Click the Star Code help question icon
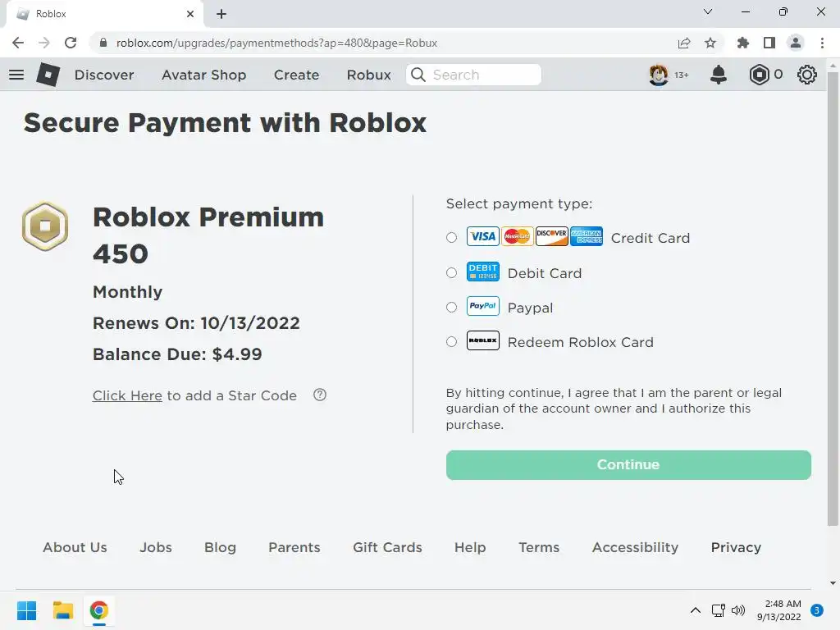Image resolution: width=840 pixels, height=630 pixels. point(320,395)
